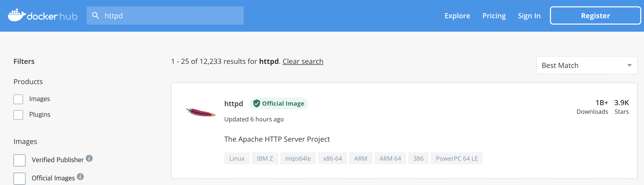Click the Products section heading
This screenshot has width=644, height=185.
click(28, 82)
